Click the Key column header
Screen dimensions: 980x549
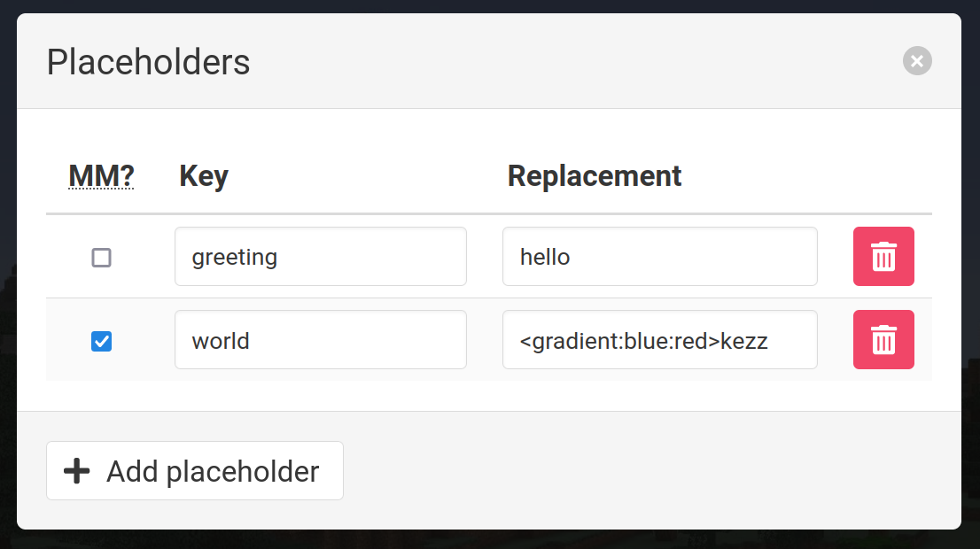[x=203, y=175]
